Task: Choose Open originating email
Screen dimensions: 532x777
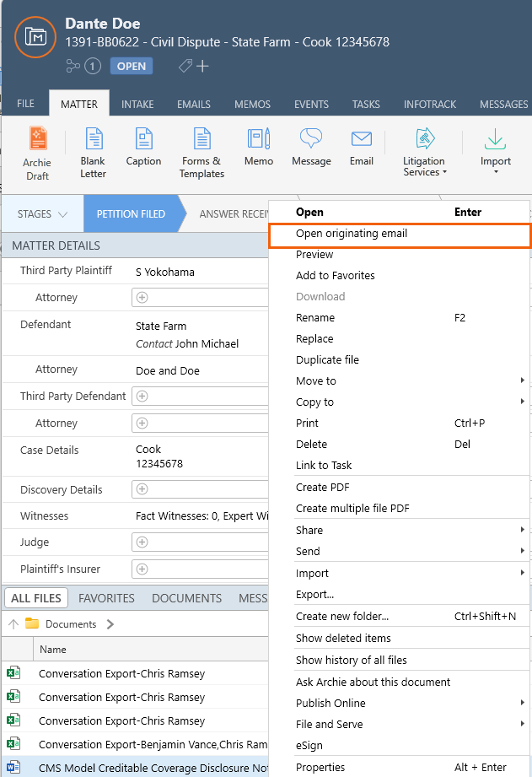Action: [x=352, y=234]
